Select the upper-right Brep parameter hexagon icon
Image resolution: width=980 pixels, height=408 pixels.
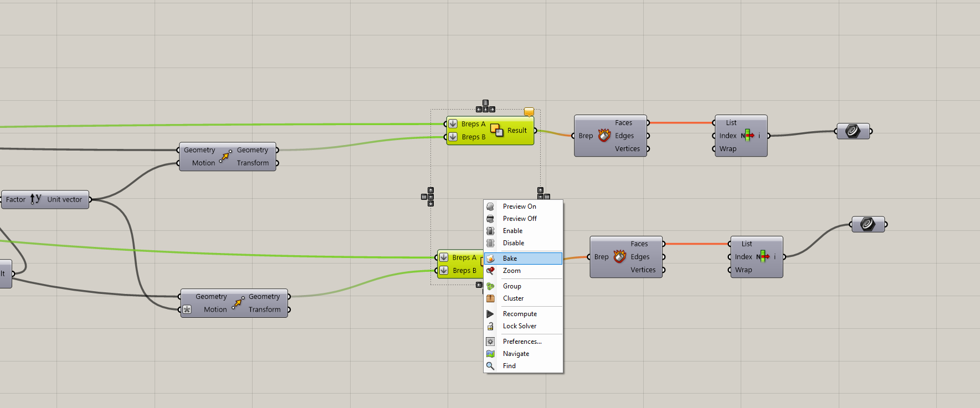(853, 131)
